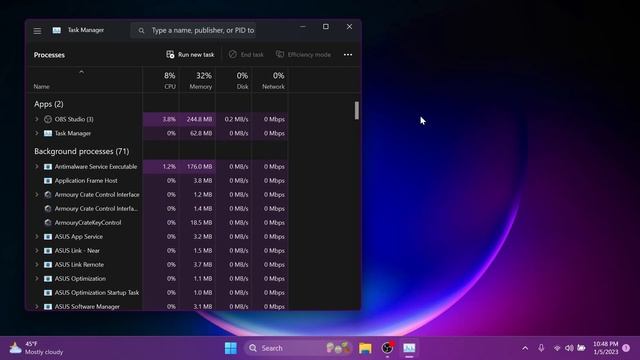Expand the Task Manager process row
The width and height of the screenshot is (640, 360).
[37, 133]
